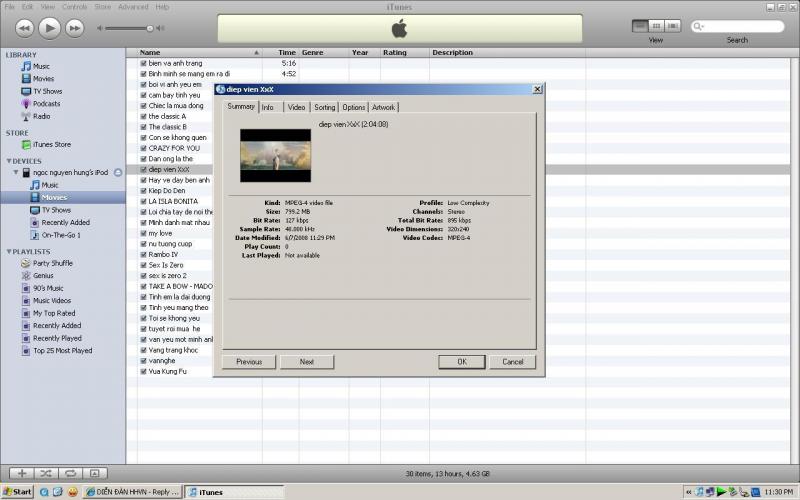Show the artwork viewer via bottom-left button

tap(95, 472)
